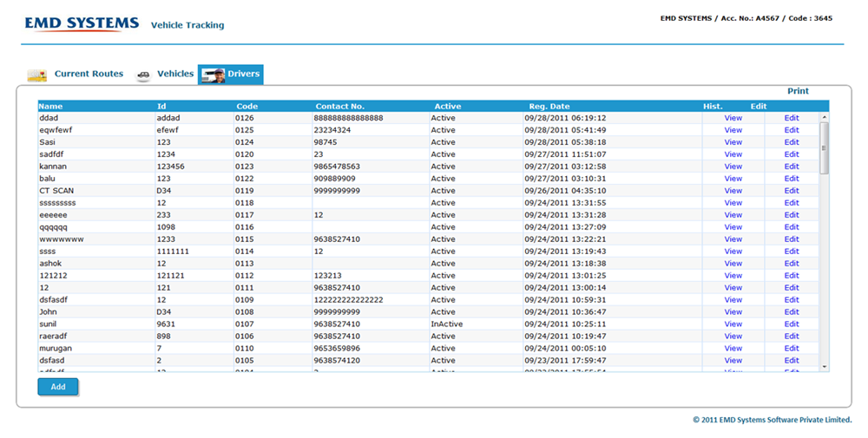Image resolution: width=868 pixels, height=438 pixels.
Task: Click the driver list scrollbar thumb
Action: pos(824,147)
